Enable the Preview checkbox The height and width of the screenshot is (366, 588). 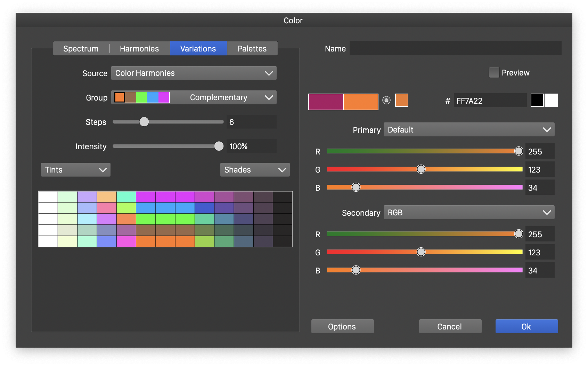click(x=494, y=73)
